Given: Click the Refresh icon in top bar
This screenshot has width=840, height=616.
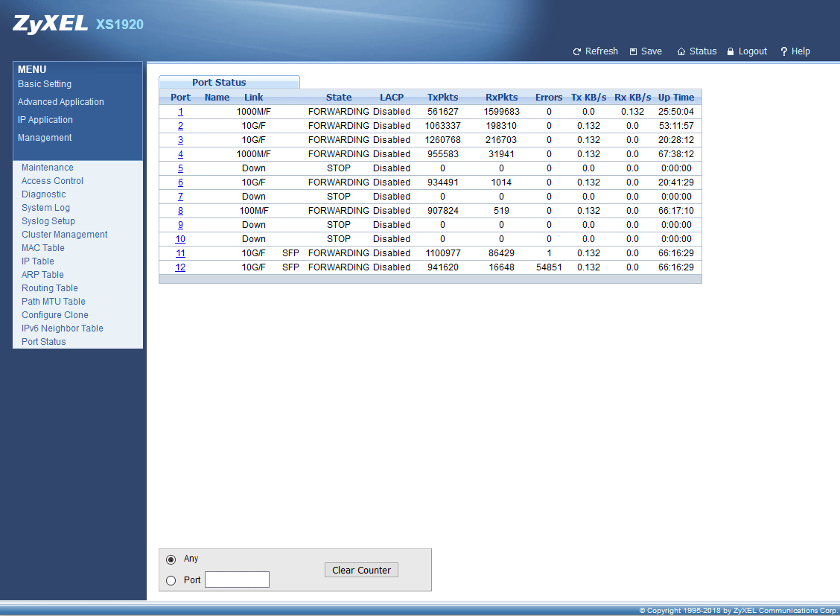Looking at the screenshot, I should (x=577, y=51).
